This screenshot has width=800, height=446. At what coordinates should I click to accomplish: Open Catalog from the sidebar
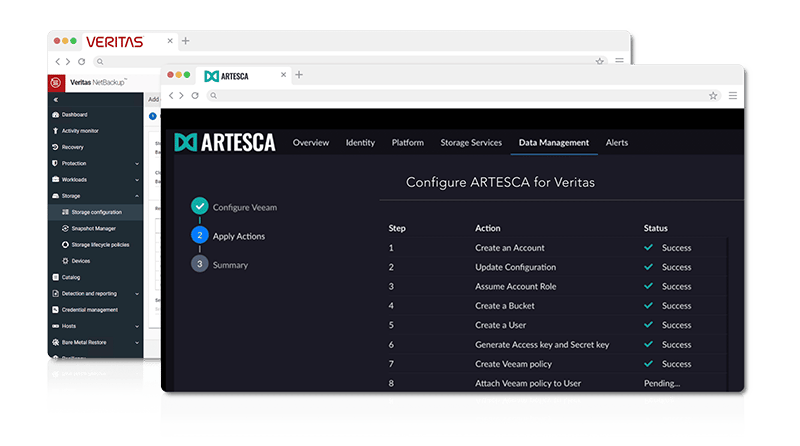coord(70,277)
